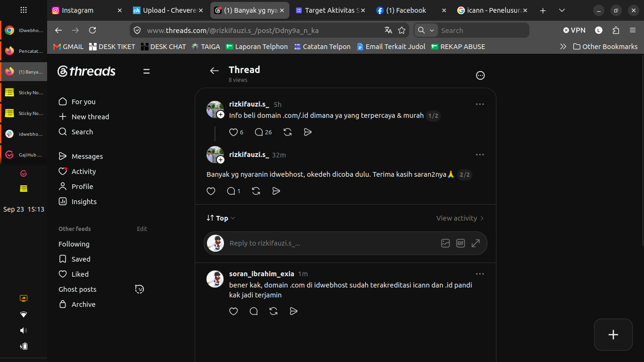Attach an image in reply box
The image size is (644, 362).
pos(446,243)
